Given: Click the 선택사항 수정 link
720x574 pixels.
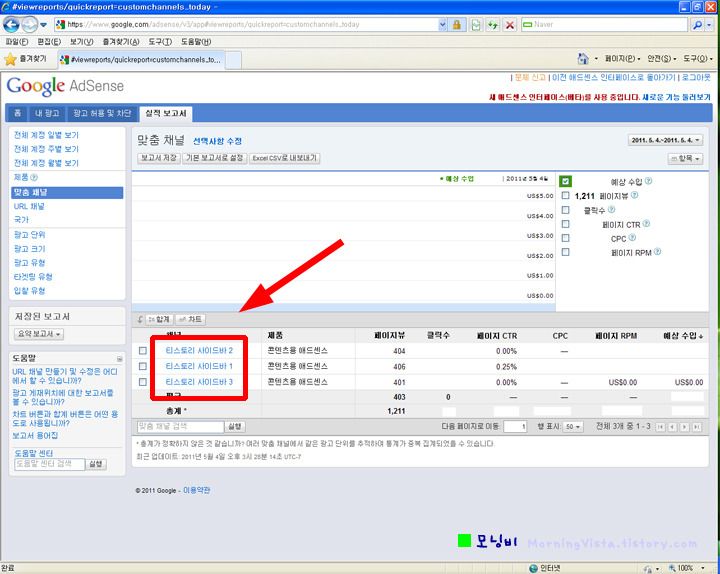Looking at the screenshot, I should pos(217,141).
